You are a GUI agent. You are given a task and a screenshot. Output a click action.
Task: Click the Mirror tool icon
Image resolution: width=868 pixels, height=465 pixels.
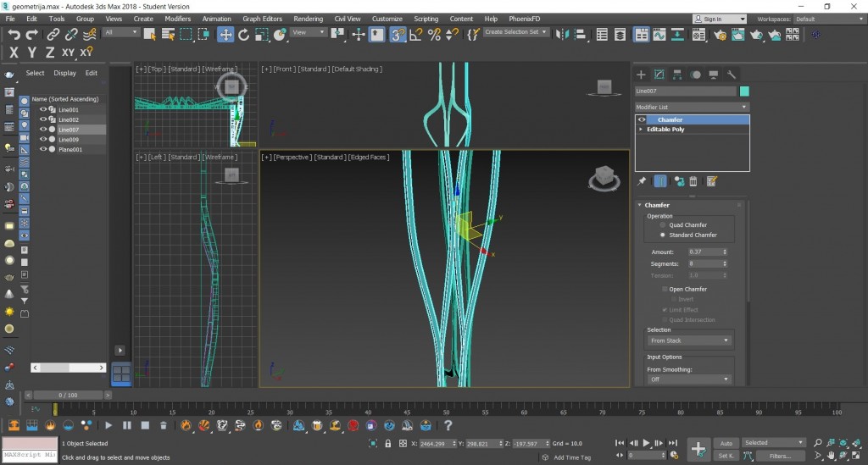(x=561, y=34)
